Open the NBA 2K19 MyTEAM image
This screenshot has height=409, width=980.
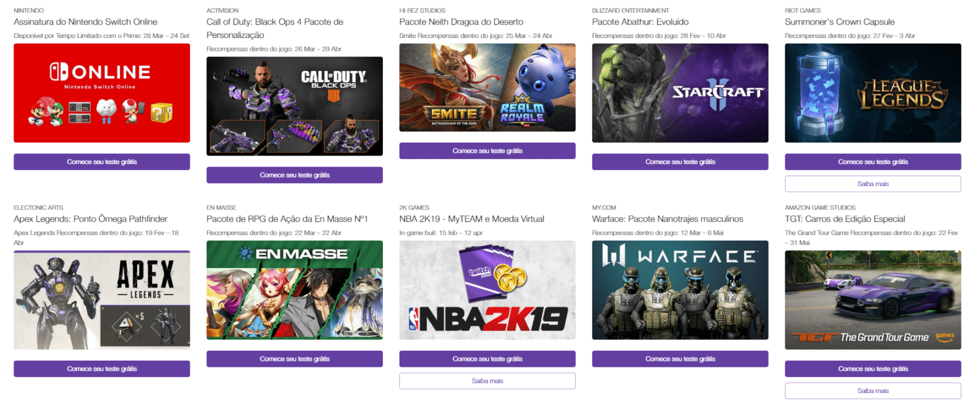point(488,290)
